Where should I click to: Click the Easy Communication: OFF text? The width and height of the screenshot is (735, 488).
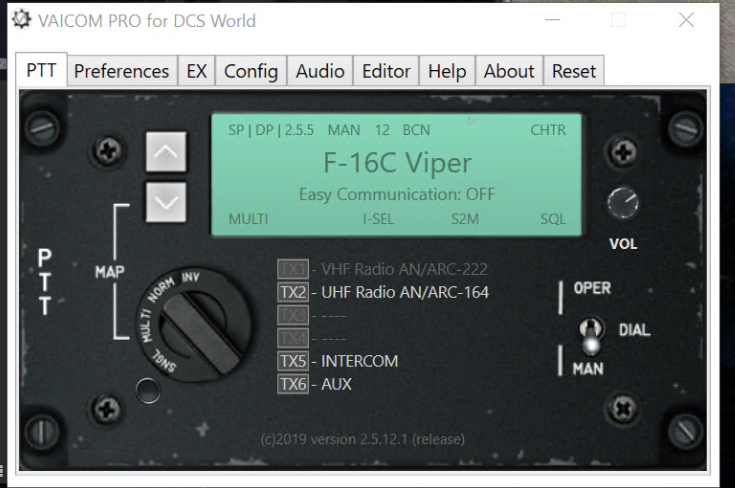pos(397,194)
